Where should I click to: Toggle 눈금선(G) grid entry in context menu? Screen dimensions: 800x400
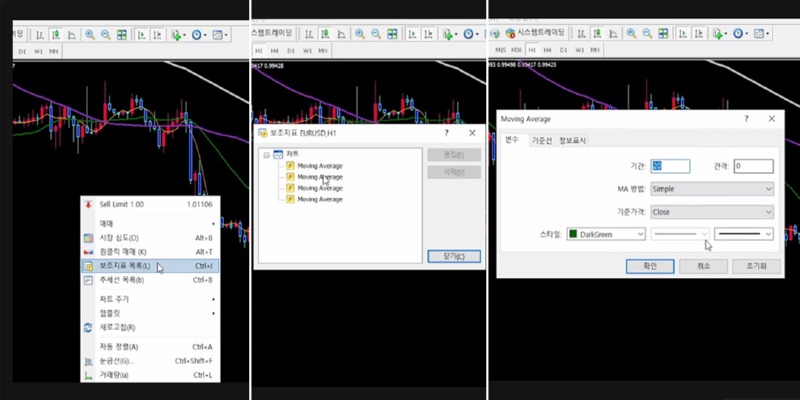click(x=151, y=361)
